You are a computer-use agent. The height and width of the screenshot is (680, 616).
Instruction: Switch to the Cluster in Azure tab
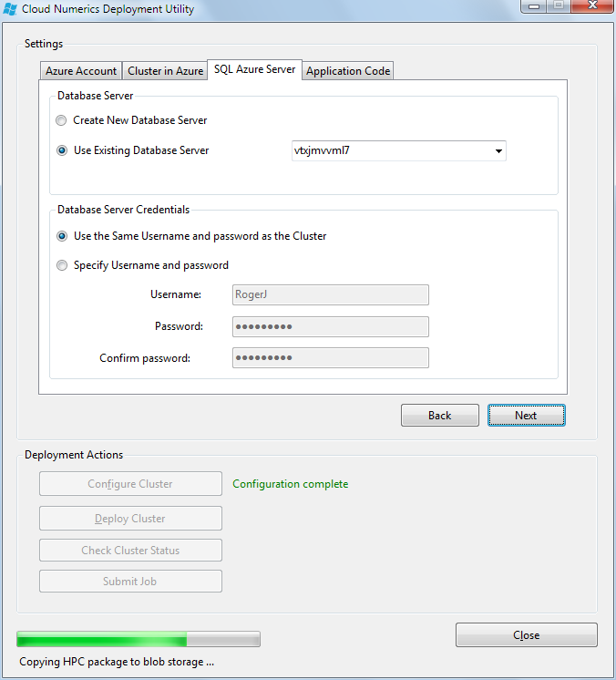point(165,71)
